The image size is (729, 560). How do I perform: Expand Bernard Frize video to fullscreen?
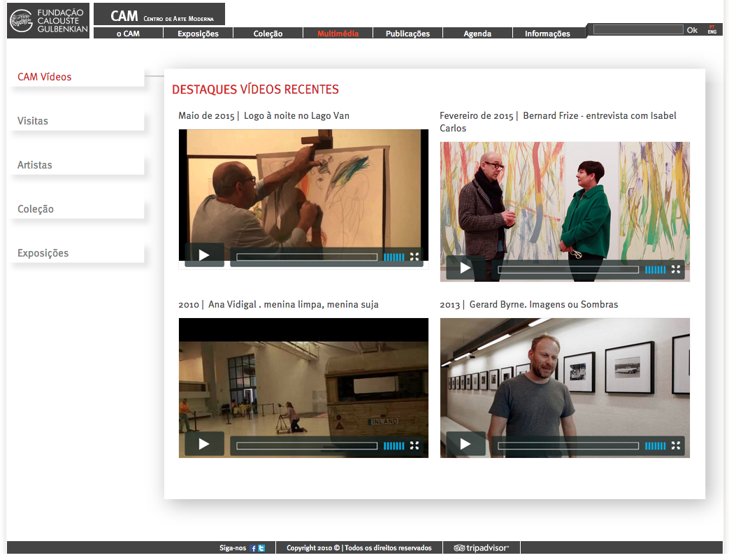tap(676, 269)
